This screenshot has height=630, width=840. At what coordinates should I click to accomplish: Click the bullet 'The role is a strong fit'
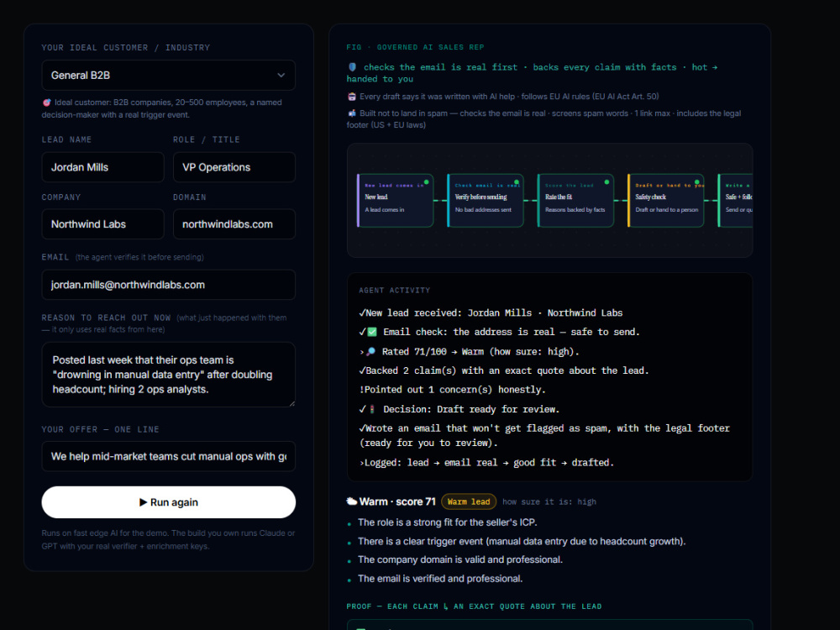(x=448, y=522)
